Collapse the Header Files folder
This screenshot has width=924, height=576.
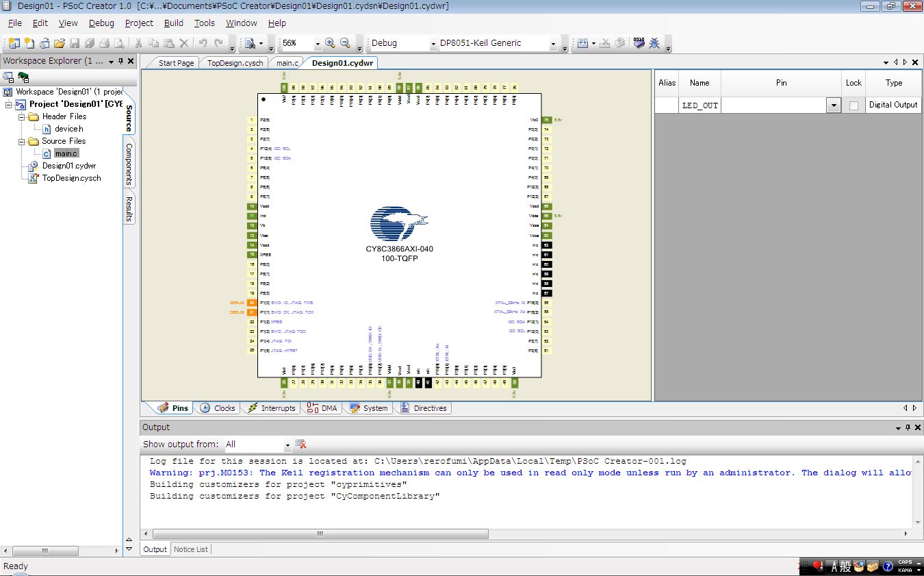[x=21, y=116]
